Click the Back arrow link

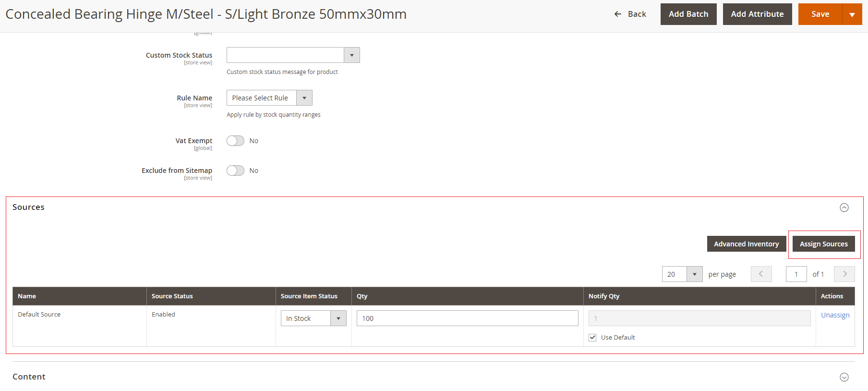click(630, 14)
